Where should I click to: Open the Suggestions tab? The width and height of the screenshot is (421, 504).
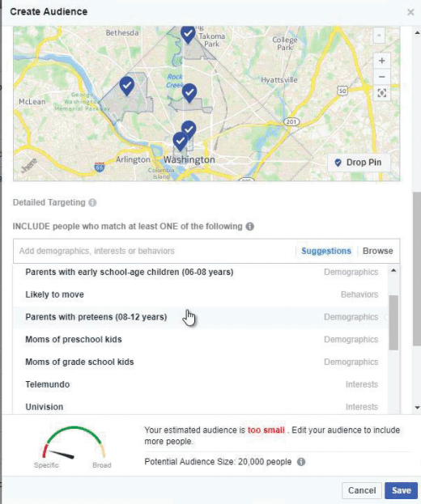click(x=326, y=251)
